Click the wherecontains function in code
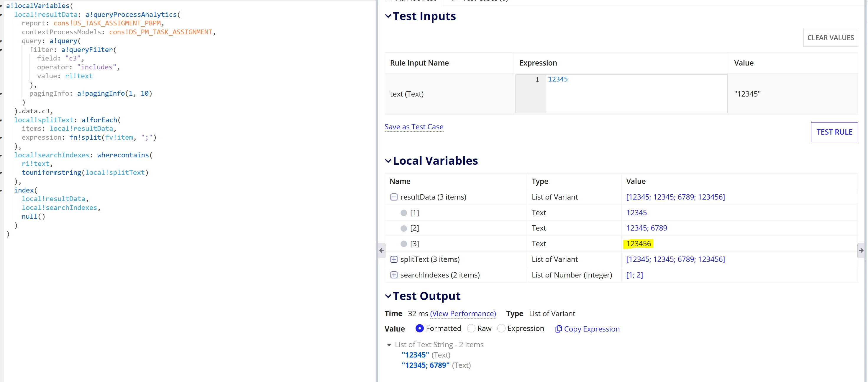Viewport: 868px width, 382px height. (x=123, y=155)
